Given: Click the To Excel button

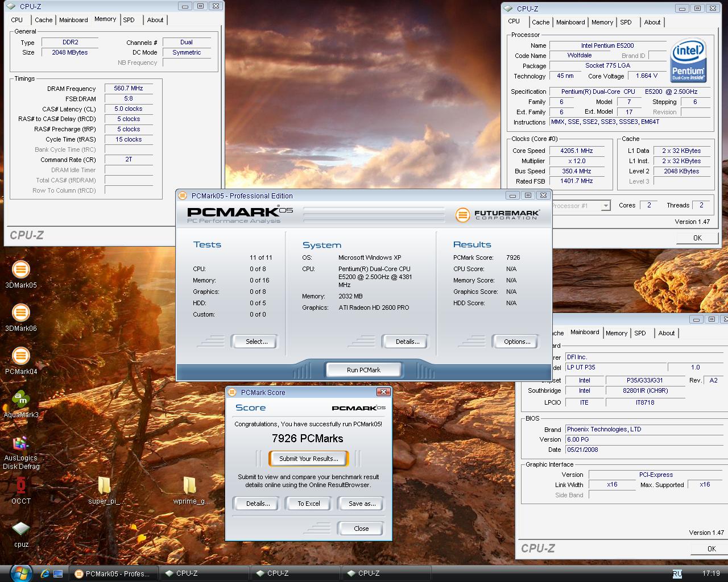Looking at the screenshot, I should click(309, 504).
